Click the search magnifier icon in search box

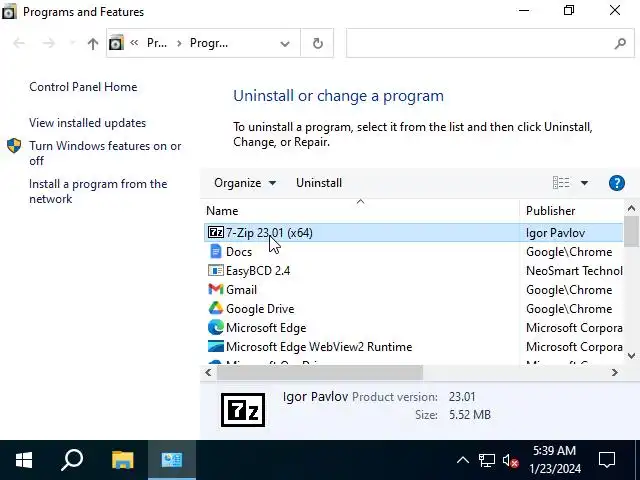[x=620, y=43]
